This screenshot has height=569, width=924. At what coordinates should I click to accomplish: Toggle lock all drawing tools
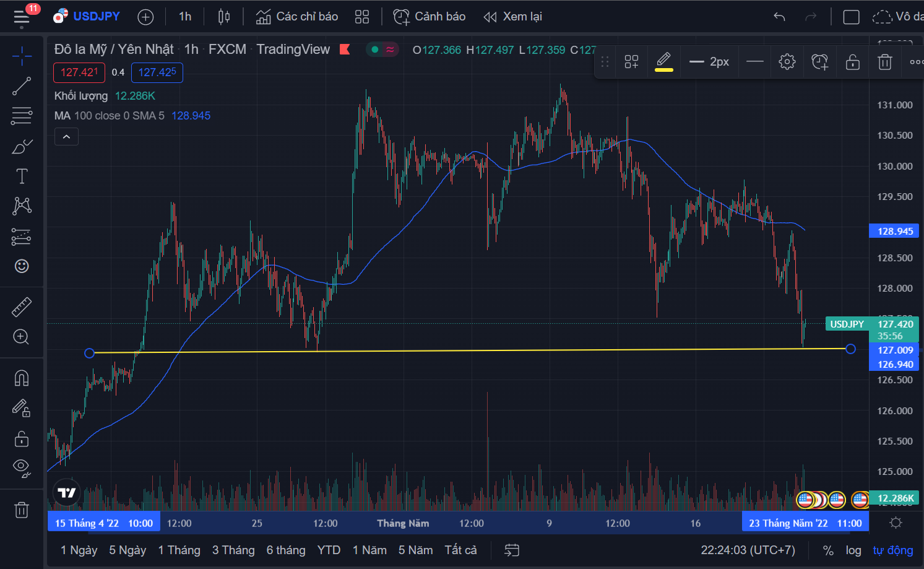[x=22, y=438]
